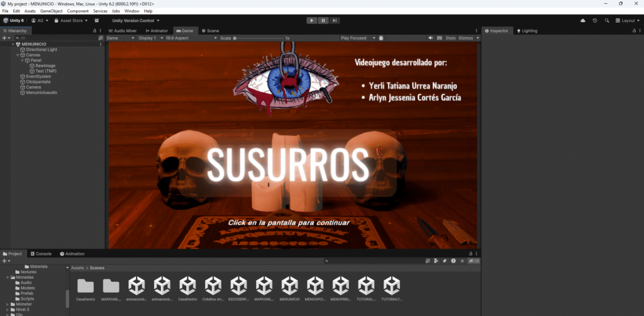The height and width of the screenshot is (316, 644).
Task: Click the Project favorites star icon
Action: pyautogui.click(x=462, y=261)
